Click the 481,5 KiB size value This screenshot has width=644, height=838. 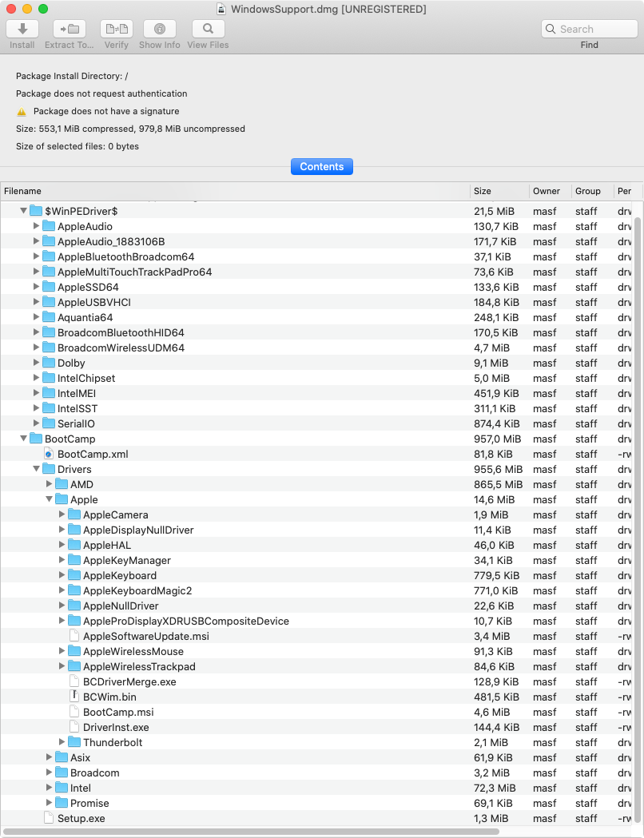496,697
